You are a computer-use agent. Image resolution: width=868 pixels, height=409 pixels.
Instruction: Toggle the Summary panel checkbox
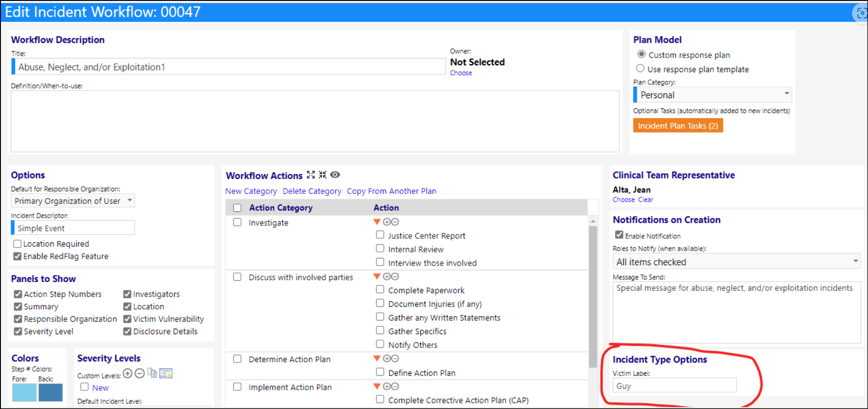coord(18,306)
